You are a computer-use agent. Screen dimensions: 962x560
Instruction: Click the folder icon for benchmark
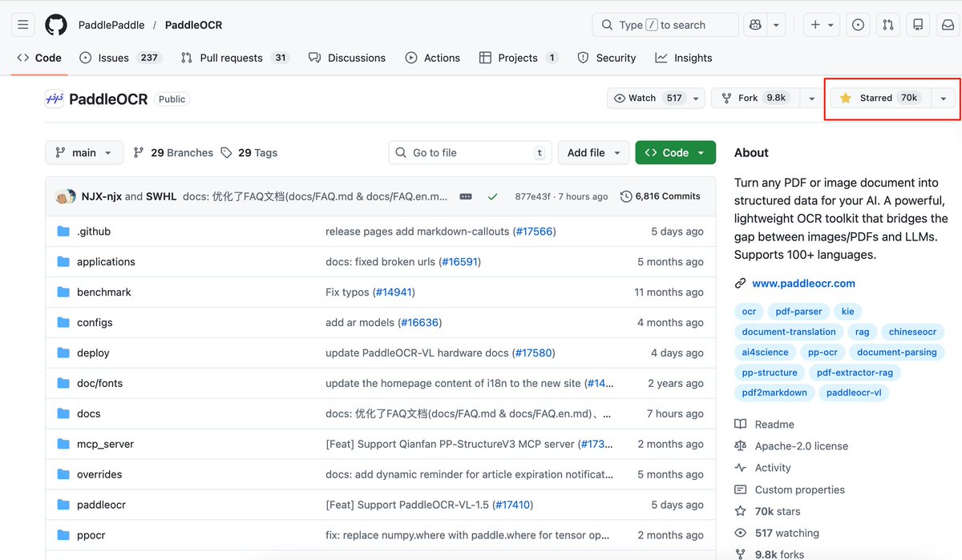click(x=63, y=292)
